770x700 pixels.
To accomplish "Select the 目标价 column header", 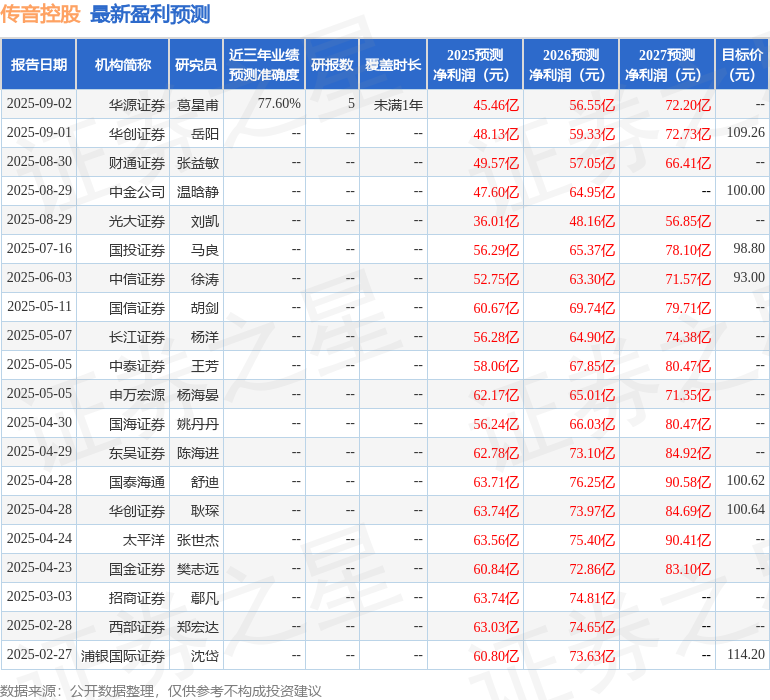I will click(742, 65).
